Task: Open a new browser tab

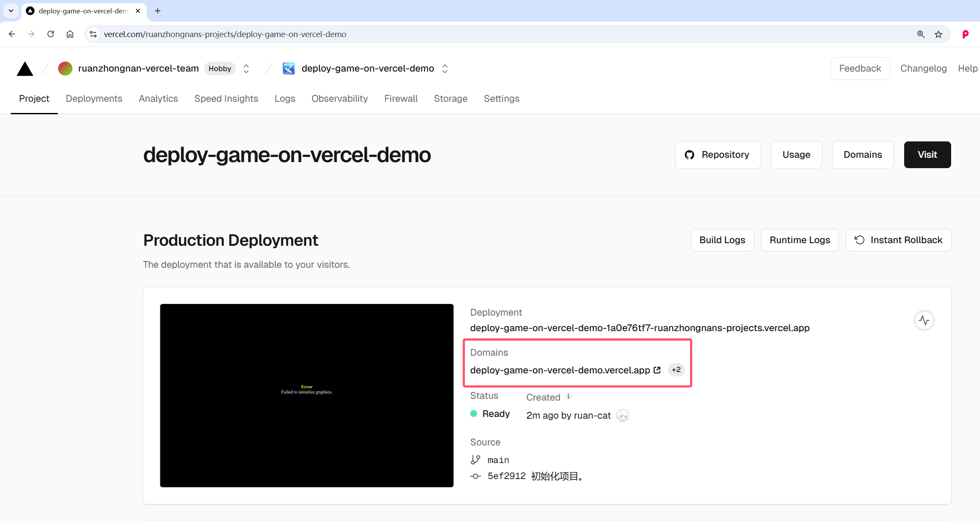Action: point(158,11)
